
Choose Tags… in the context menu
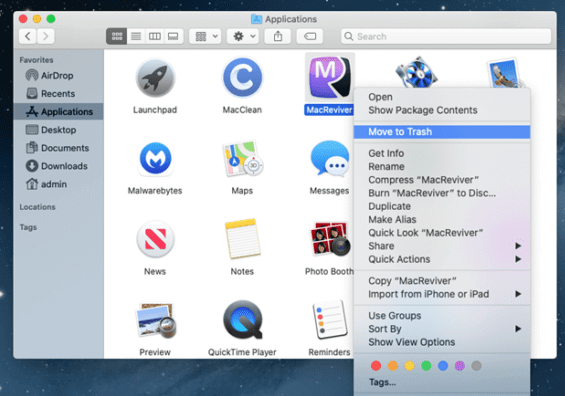click(442, 382)
